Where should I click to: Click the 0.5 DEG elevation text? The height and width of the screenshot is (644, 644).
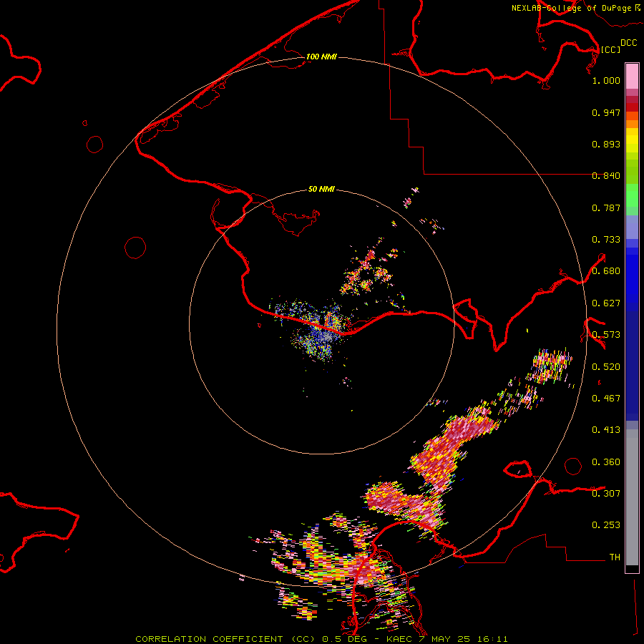[345, 639]
